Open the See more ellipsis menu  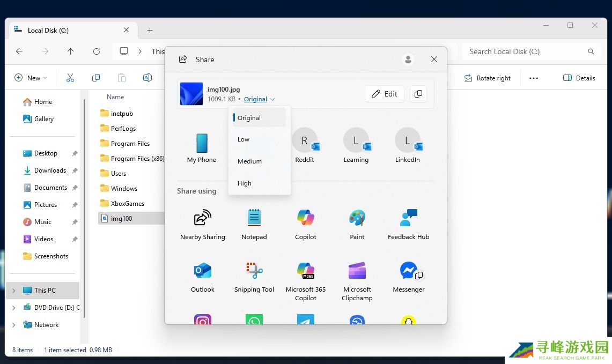tap(534, 78)
